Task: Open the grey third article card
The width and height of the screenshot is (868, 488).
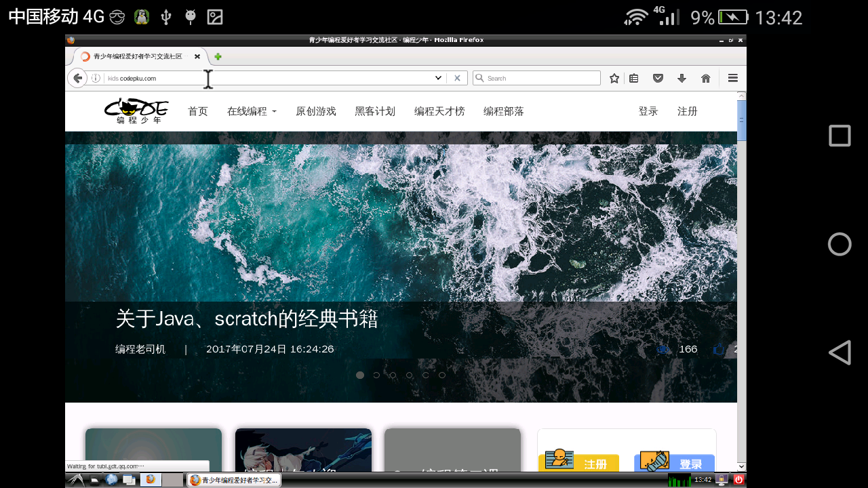Action: (x=452, y=450)
